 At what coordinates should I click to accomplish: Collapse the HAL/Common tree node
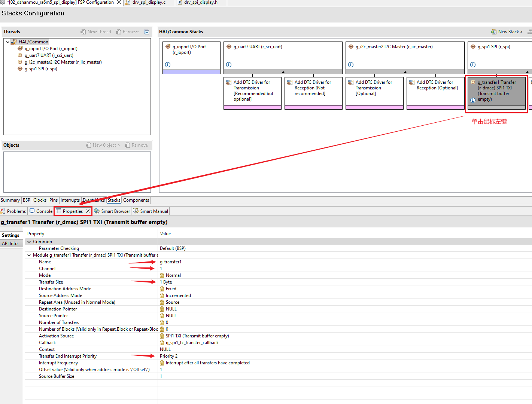(7, 42)
